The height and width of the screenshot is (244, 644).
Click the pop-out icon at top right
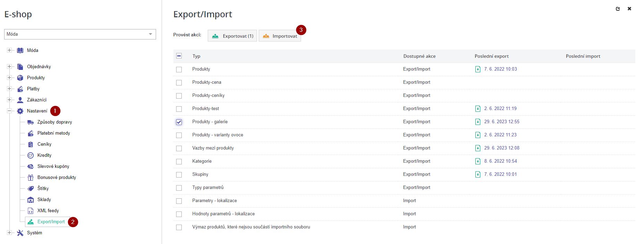(x=618, y=9)
